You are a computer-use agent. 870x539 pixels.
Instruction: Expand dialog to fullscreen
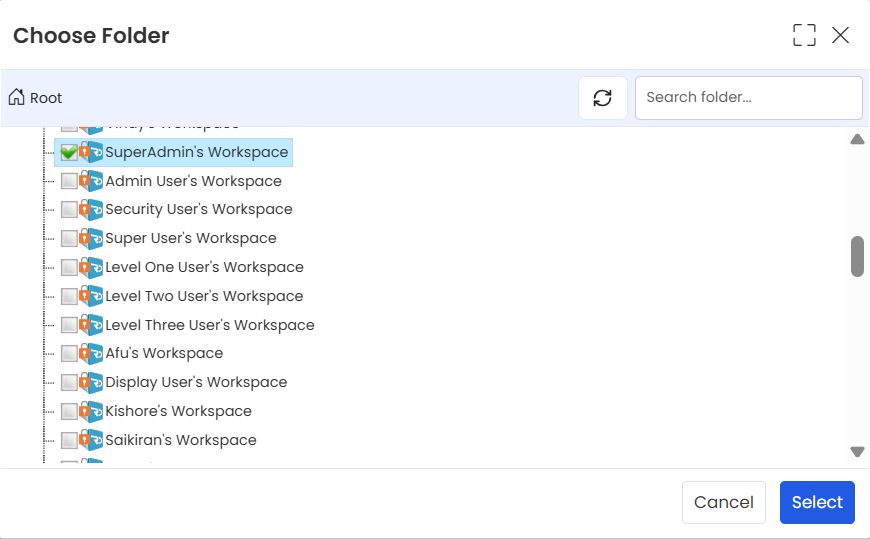(804, 35)
